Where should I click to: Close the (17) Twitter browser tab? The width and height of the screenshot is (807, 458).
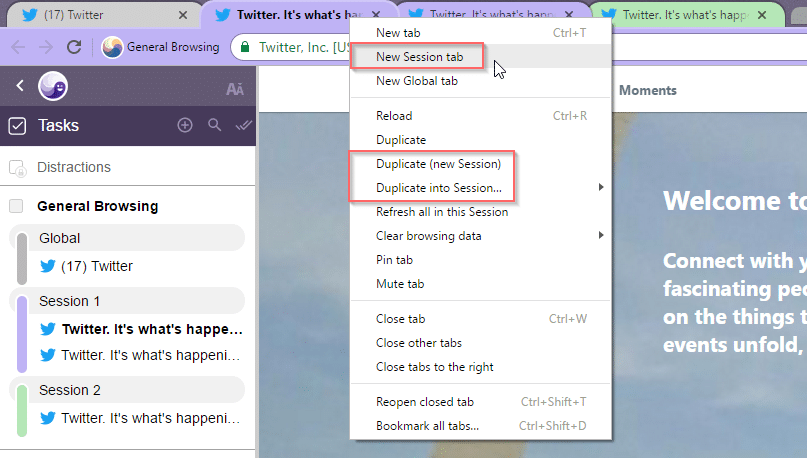[183, 15]
